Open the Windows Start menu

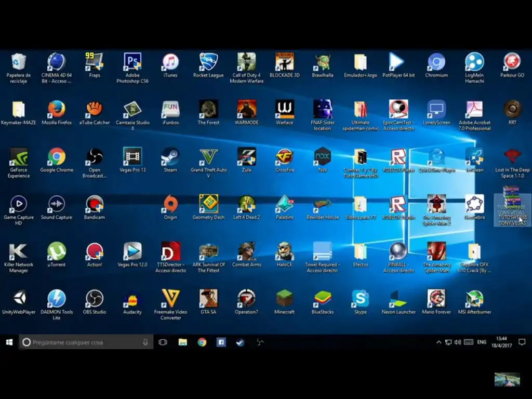tap(9, 342)
